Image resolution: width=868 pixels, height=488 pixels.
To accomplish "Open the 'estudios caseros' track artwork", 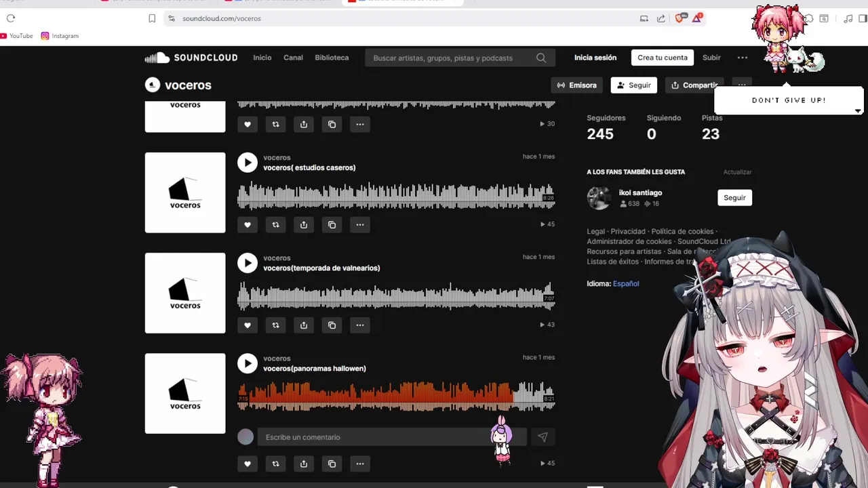I will click(185, 192).
